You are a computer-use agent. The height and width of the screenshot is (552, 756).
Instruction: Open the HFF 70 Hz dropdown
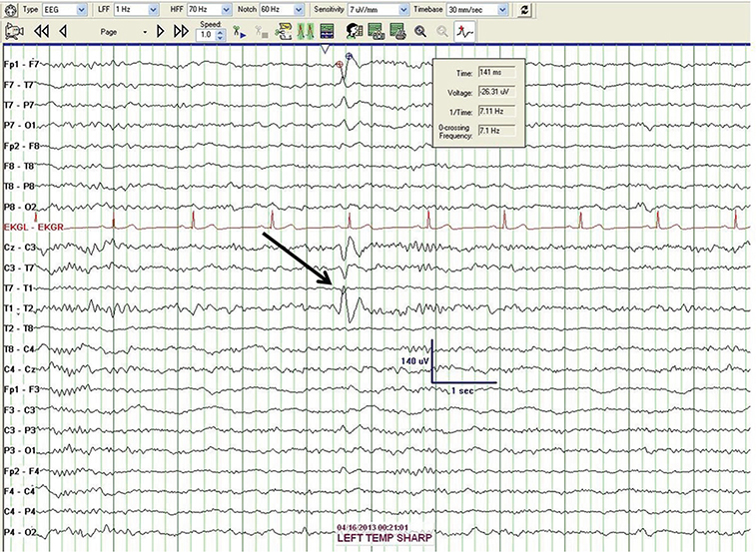[211, 9]
